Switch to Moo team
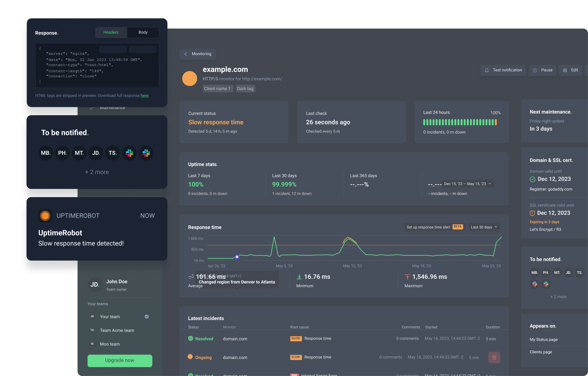The height and width of the screenshot is (376, 588). 110,344
